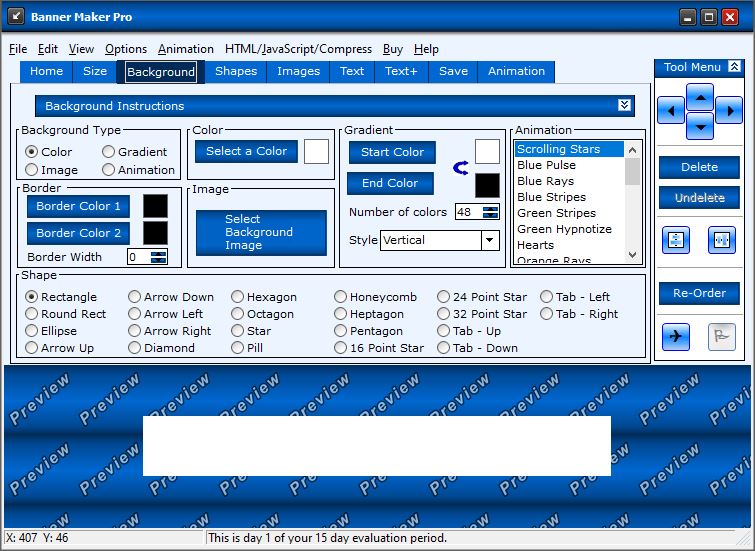Choose the Tab - Left shape
This screenshot has height=551, width=755.
coord(575,297)
